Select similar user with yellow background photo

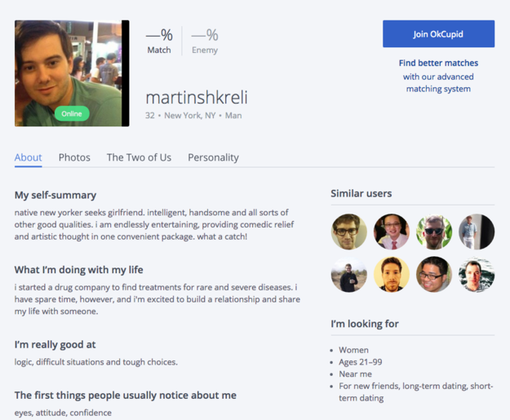392,274
